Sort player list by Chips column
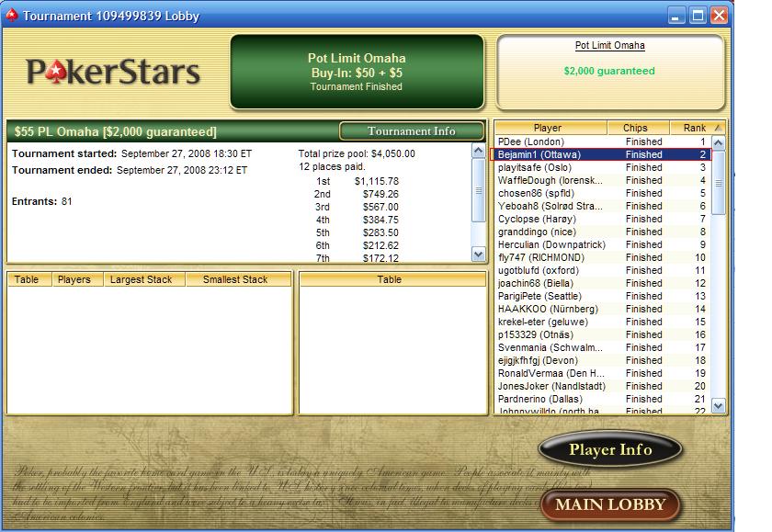Viewport: 772px width, 532px height. point(638,128)
